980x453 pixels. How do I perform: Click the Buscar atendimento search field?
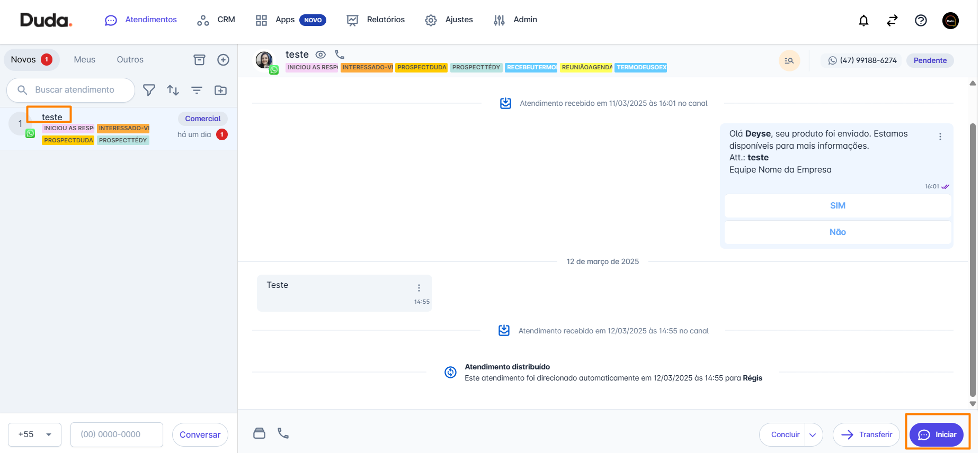(x=75, y=90)
